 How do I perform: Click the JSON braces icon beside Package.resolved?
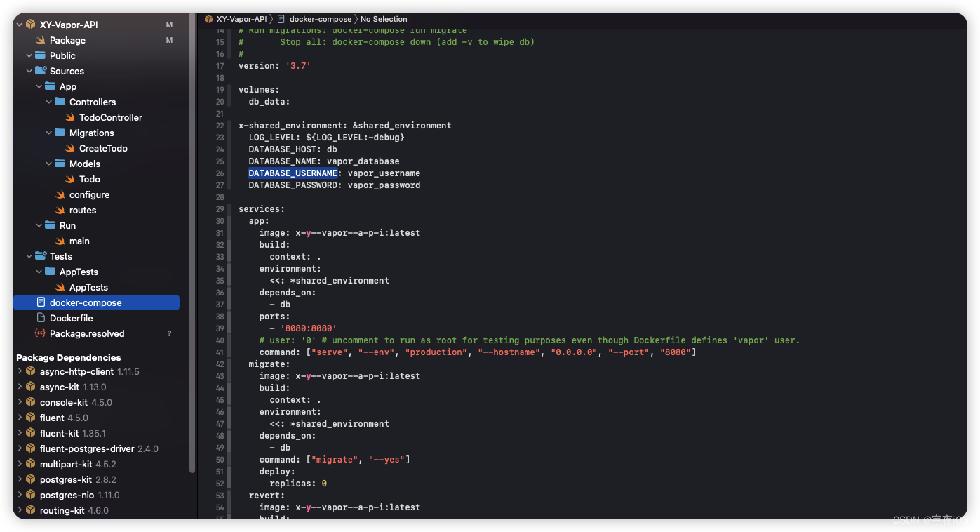41,333
